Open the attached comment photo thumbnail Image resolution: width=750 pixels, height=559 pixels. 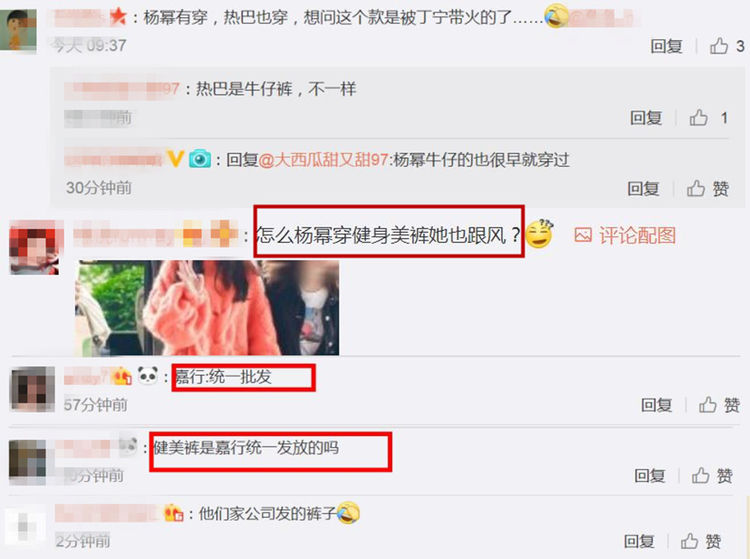pos(207,307)
